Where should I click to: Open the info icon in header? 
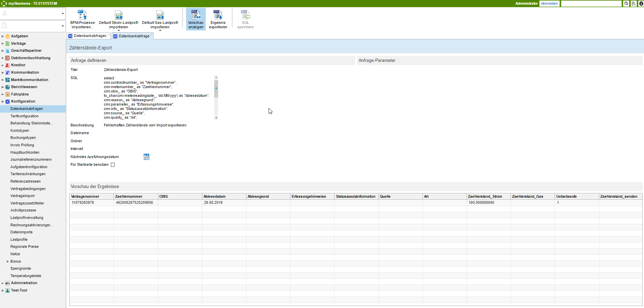click(641, 4)
